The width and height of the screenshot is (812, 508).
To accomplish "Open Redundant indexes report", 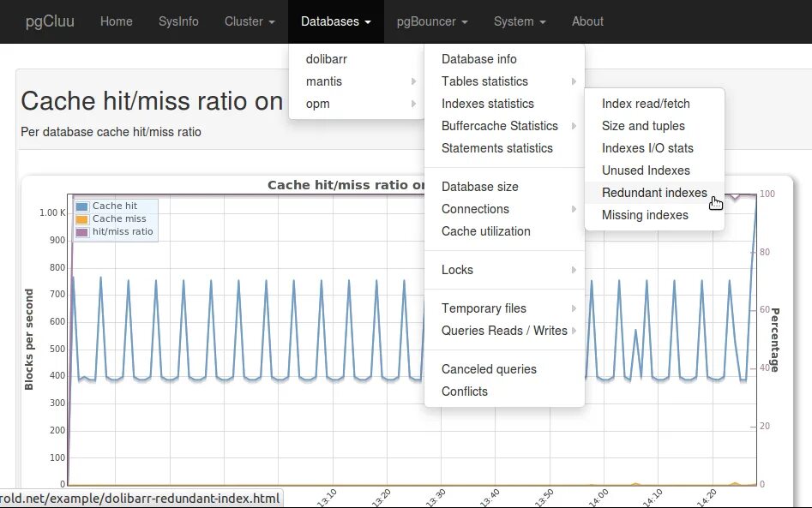I will pos(654,193).
